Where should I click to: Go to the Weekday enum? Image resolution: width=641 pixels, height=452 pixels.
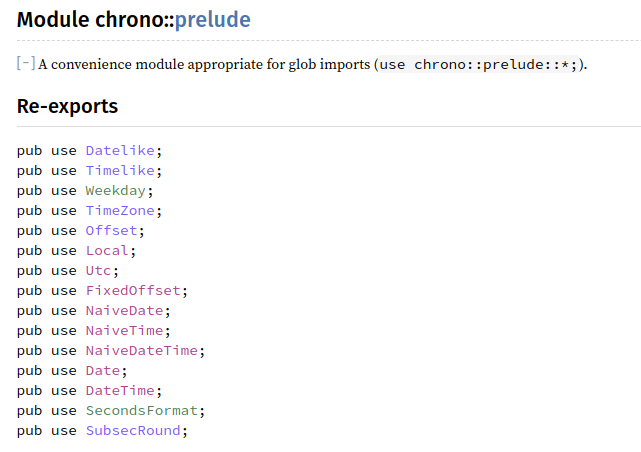tap(116, 190)
